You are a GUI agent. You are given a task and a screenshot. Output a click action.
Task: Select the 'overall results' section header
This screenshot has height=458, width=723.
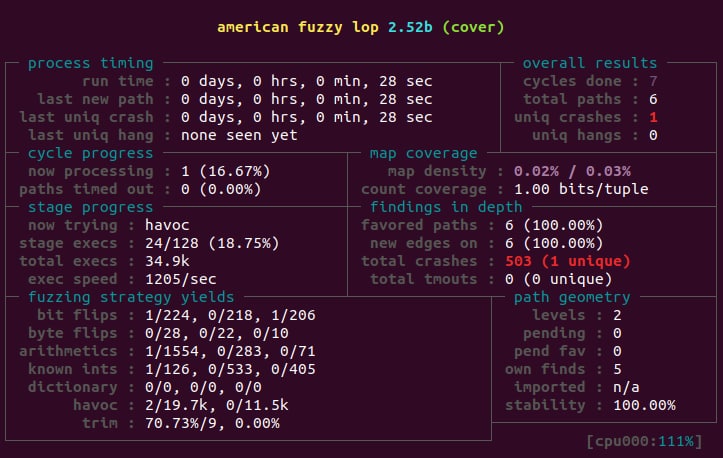pyautogui.click(x=590, y=63)
